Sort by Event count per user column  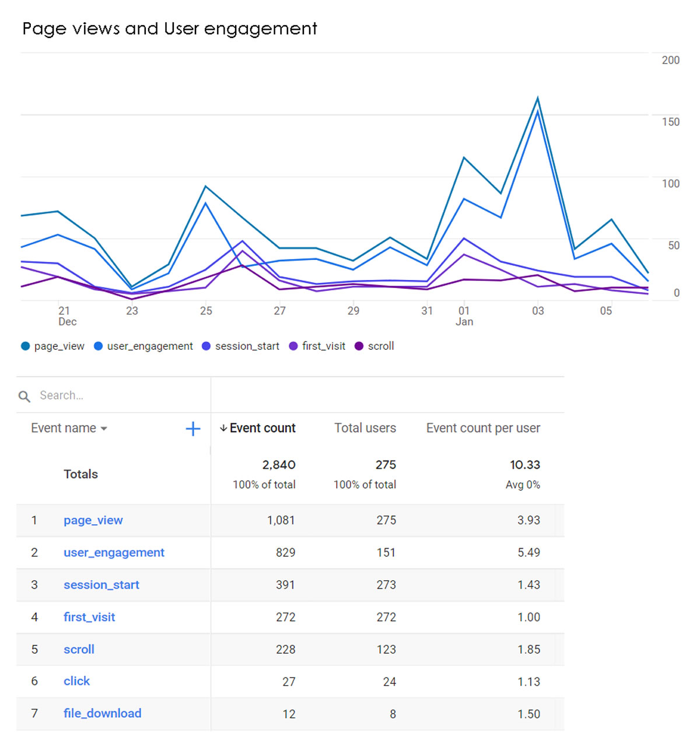pyautogui.click(x=482, y=428)
